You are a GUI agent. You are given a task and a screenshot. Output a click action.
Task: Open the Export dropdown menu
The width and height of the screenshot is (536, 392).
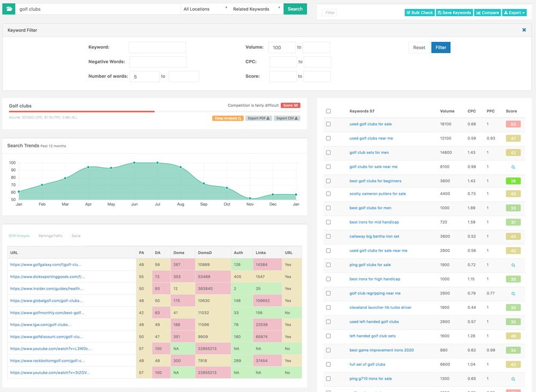click(514, 13)
